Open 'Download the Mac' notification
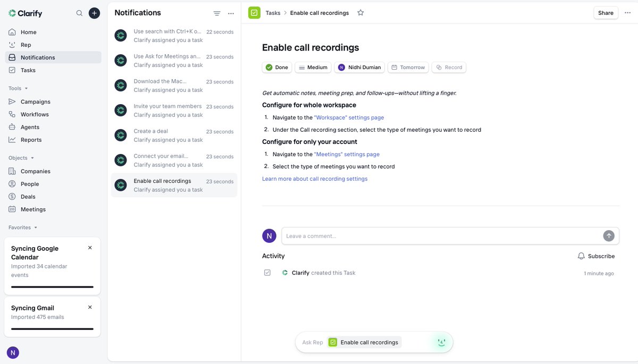 click(174, 86)
